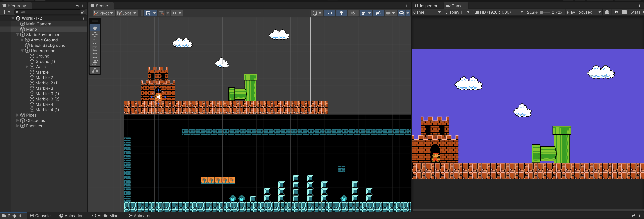Toggle scene effects (skybox, fog) button

[363, 13]
